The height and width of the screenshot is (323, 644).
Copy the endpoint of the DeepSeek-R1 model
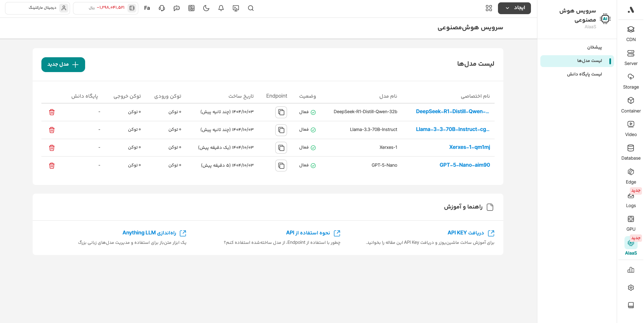pos(281,112)
